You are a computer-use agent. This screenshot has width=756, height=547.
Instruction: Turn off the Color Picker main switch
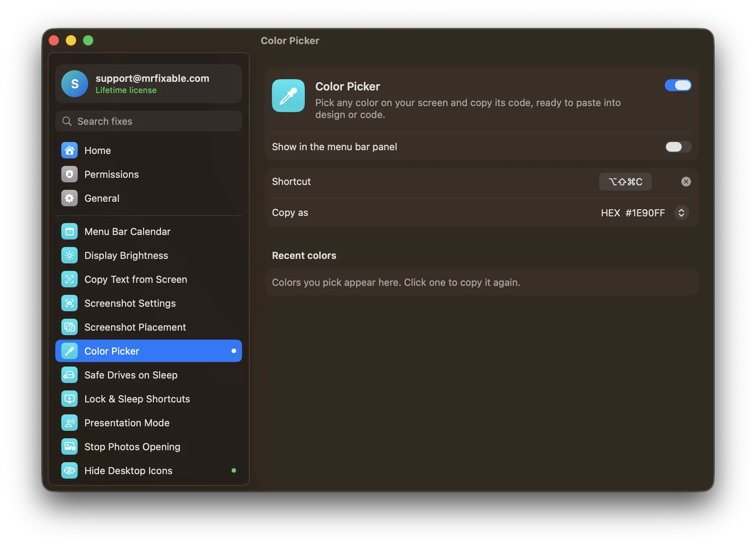tap(678, 85)
